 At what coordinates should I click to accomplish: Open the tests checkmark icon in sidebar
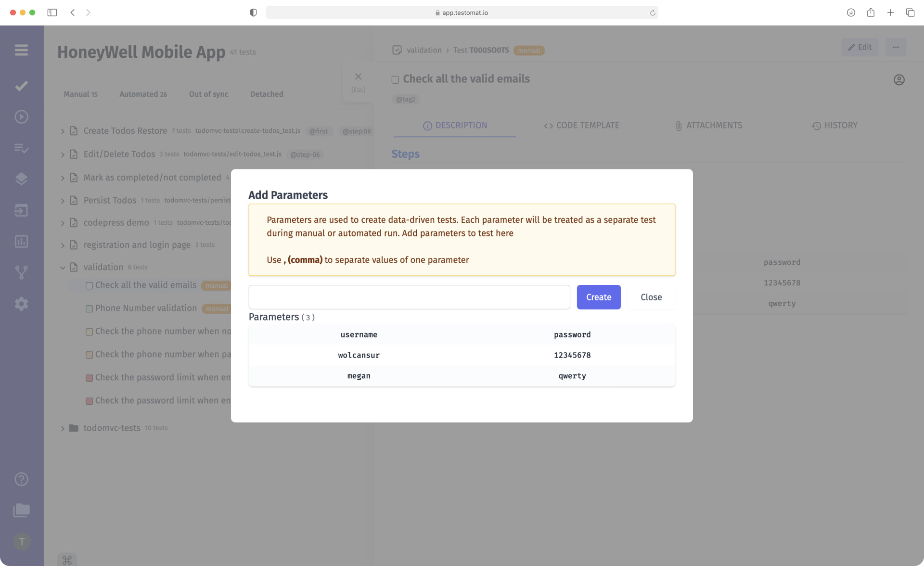[21, 86]
